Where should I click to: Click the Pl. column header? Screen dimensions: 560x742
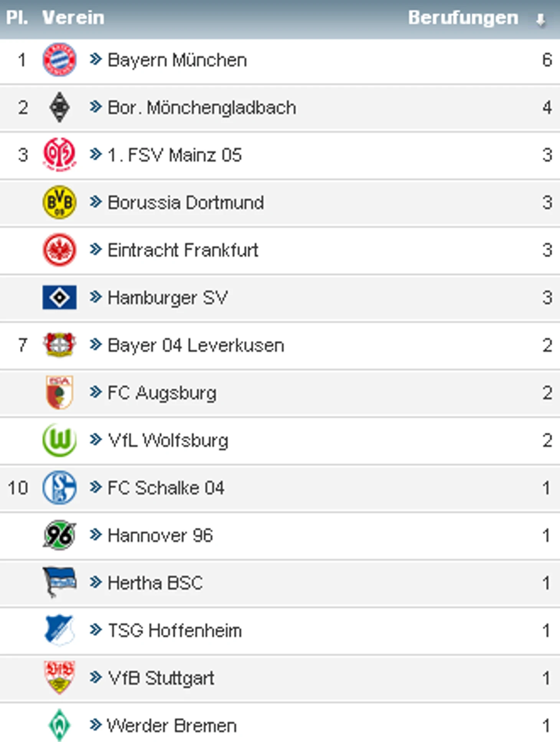click(17, 18)
